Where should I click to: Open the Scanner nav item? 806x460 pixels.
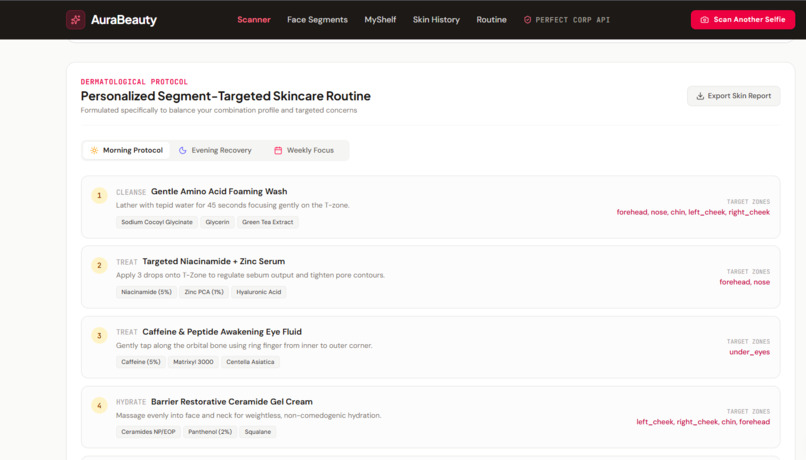point(254,20)
